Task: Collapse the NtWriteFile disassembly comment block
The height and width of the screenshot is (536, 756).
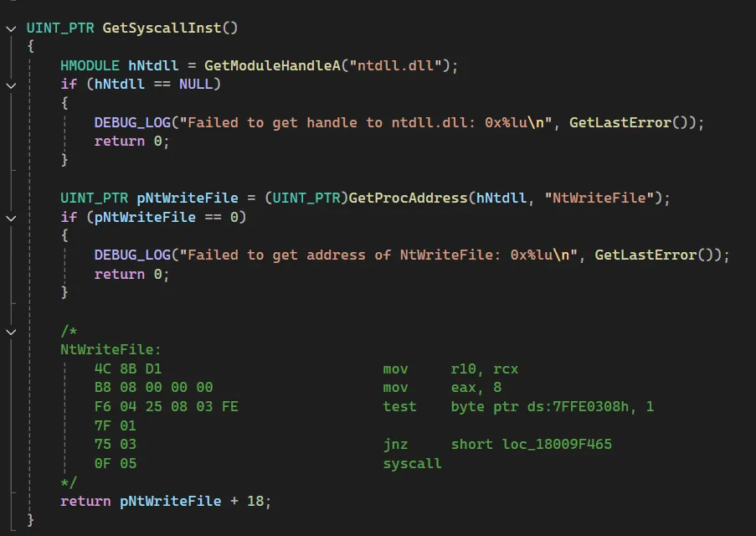Action: [x=10, y=332]
